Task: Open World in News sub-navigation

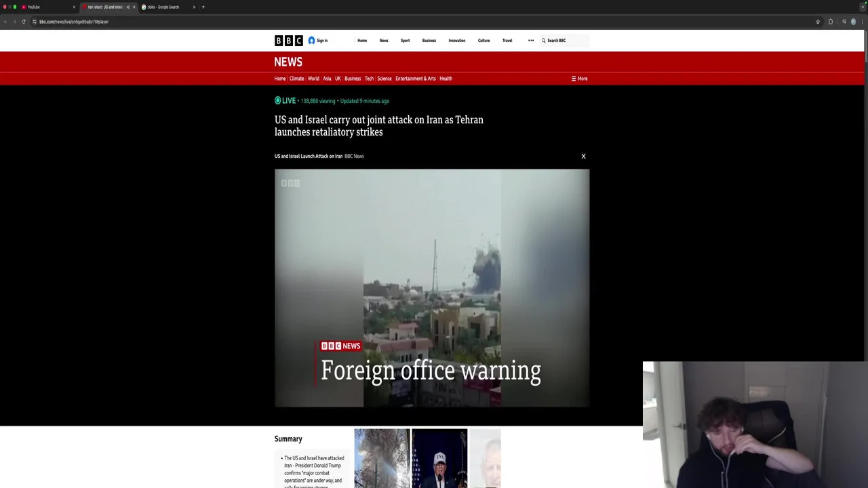Action: click(x=313, y=79)
